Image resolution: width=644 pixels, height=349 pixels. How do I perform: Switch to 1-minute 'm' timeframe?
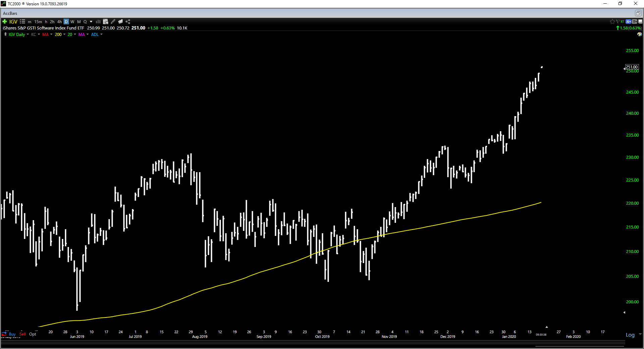click(30, 22)
